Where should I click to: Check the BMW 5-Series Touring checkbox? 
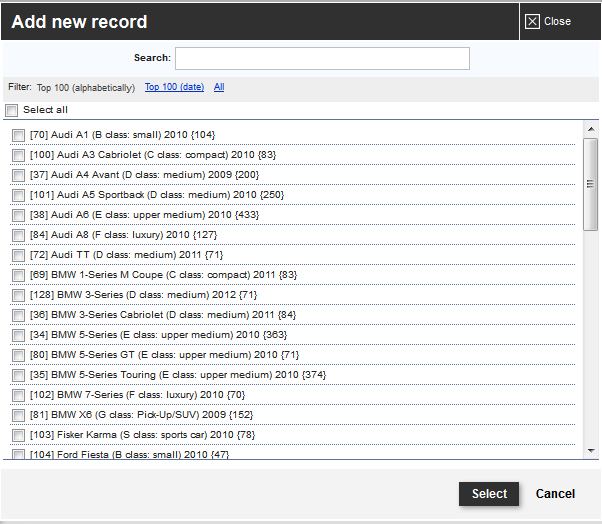[x=18, y=375]
